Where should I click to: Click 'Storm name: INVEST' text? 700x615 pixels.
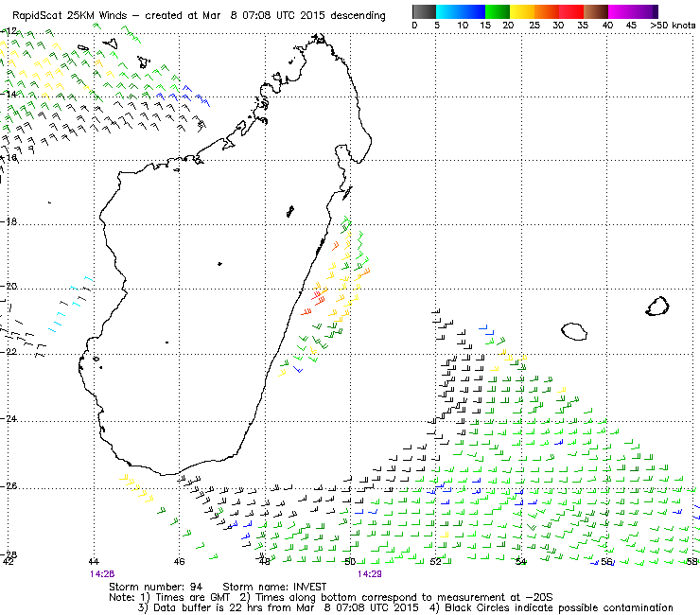click(274, 587)
